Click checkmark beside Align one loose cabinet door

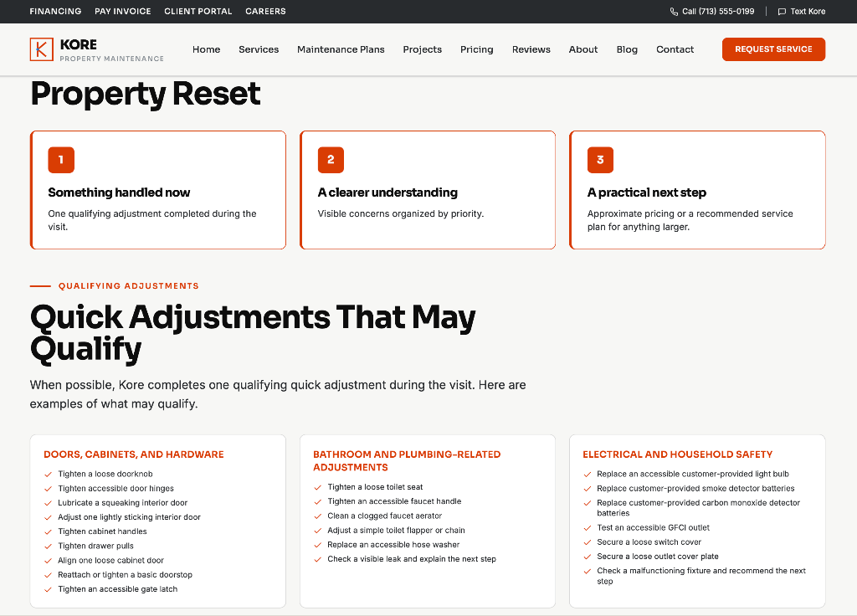[48, 561]
